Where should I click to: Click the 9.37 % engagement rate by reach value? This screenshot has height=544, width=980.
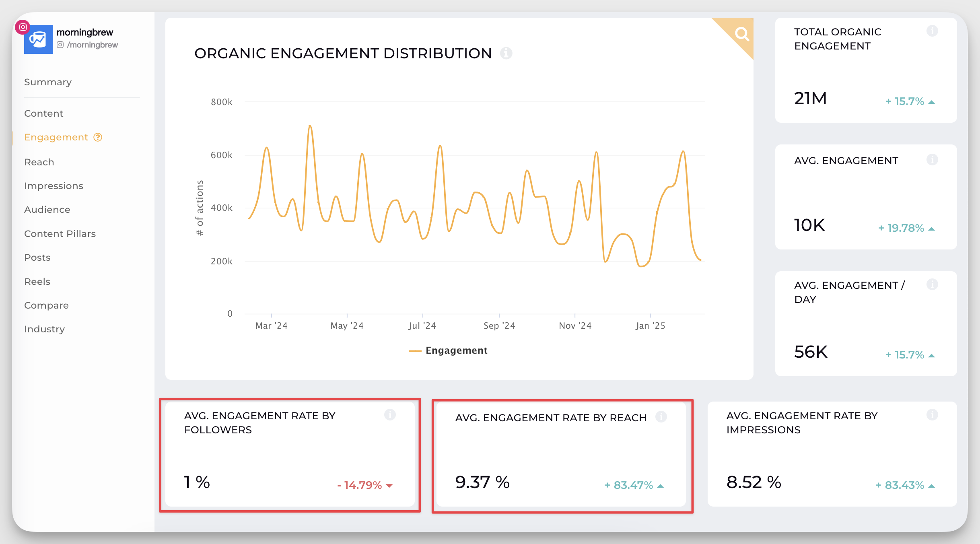[482, 482]
